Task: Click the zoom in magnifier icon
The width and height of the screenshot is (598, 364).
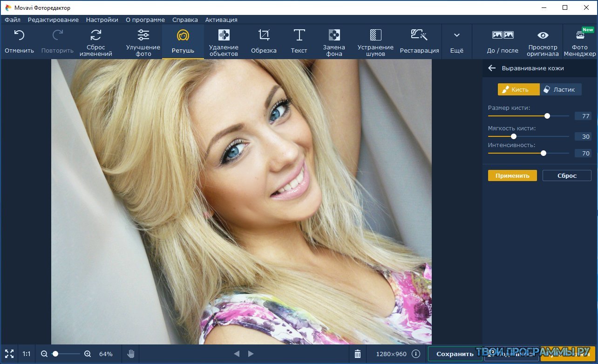Action: pyautogui.click(x=88, y=354)
